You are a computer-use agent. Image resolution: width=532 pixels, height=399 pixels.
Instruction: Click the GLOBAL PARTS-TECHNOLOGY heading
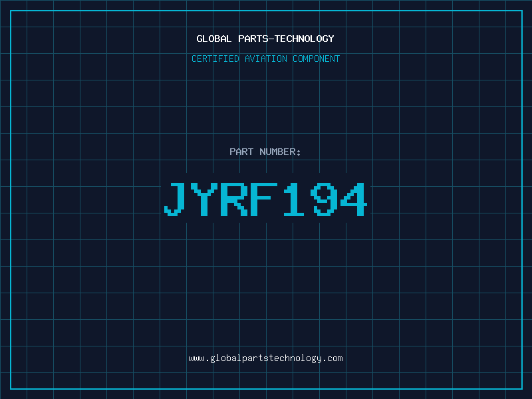[265, 39]
